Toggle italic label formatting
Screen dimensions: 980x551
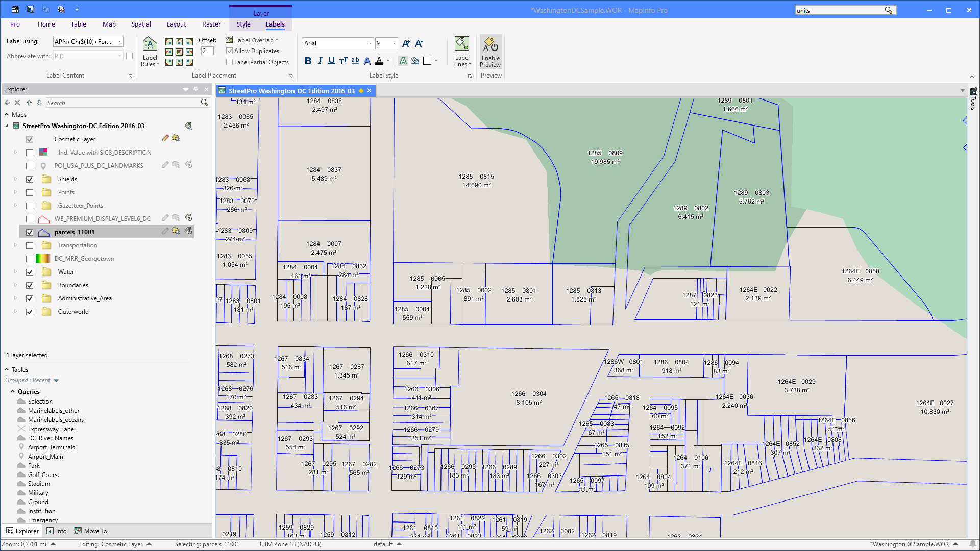point(320,60)
